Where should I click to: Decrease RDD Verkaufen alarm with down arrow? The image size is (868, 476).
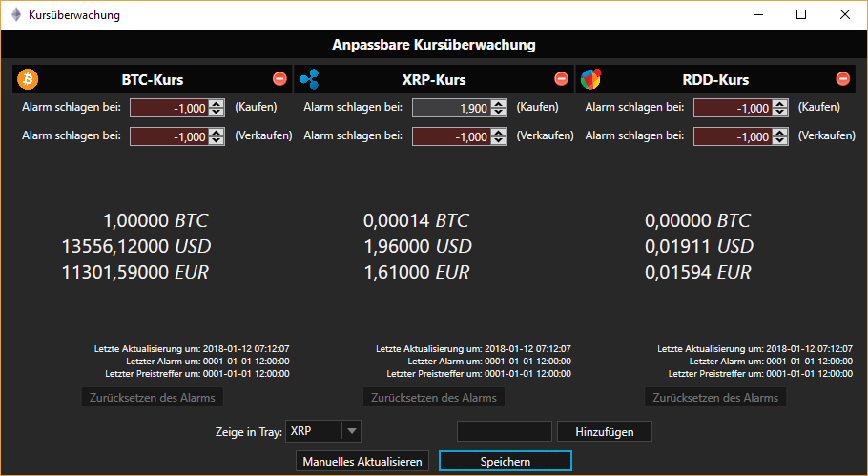point(780,141)
